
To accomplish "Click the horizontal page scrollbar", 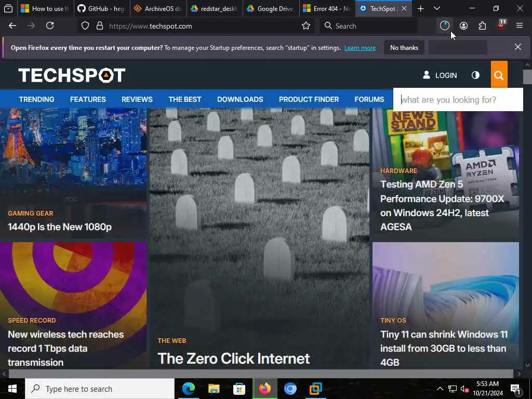I will [x=261, y=374].
